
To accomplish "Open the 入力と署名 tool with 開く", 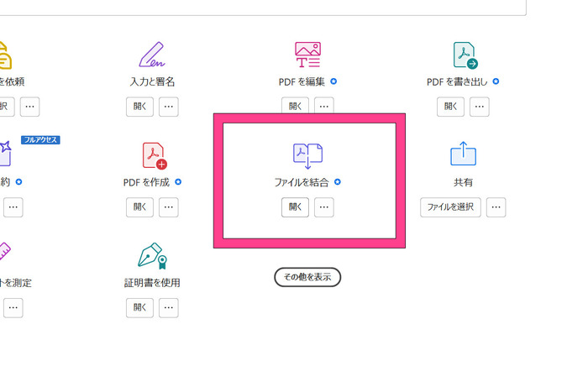I will pyautogui.click(x=139, y=107).
